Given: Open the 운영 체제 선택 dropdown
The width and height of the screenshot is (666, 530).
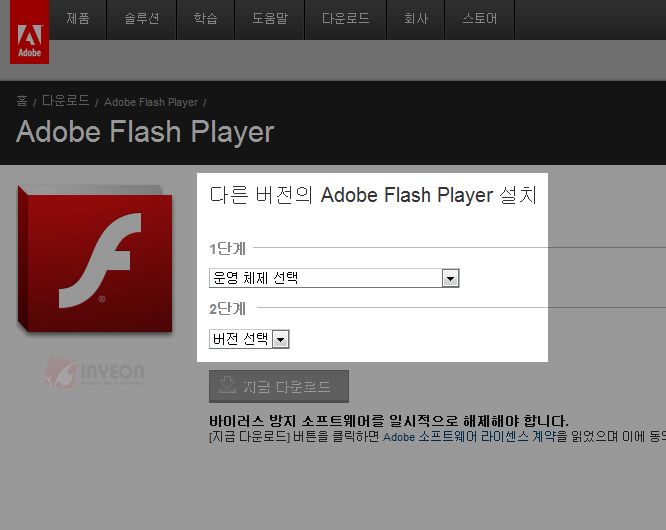Looking at the screenshot, I should (x=334, y=278).
